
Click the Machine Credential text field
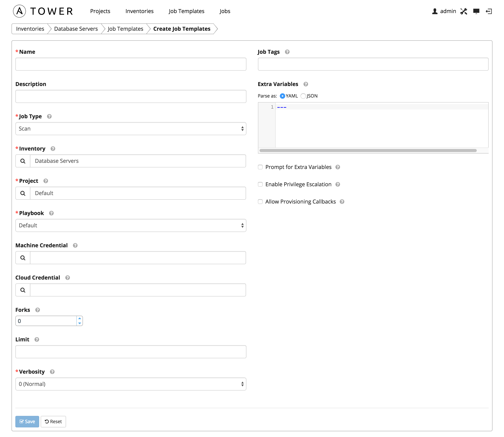(138, 258)
